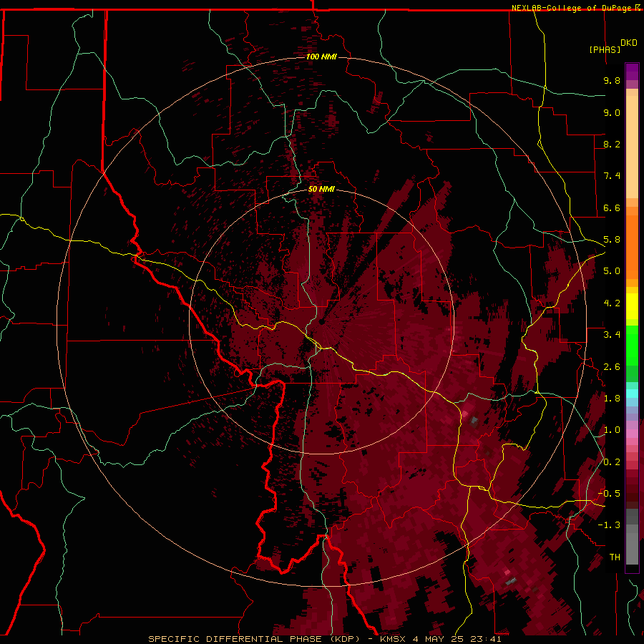
Task: Click the 1.0 value on the color scale
Action: click(x=612, y=430)
